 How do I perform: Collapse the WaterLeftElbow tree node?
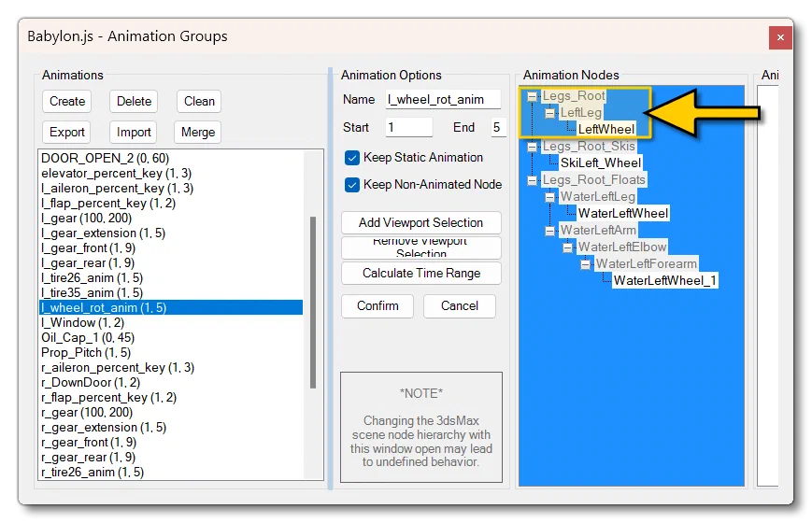(567, 247)
